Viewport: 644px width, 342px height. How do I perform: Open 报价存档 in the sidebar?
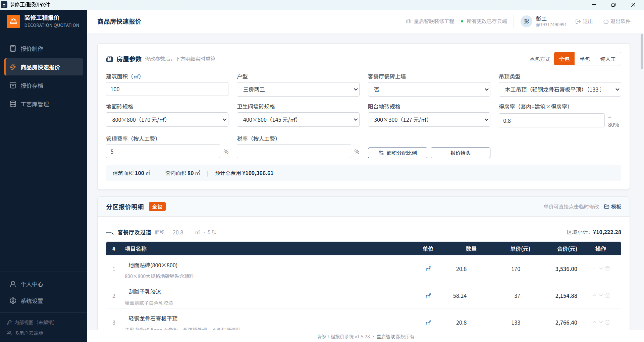click(44, 85)
